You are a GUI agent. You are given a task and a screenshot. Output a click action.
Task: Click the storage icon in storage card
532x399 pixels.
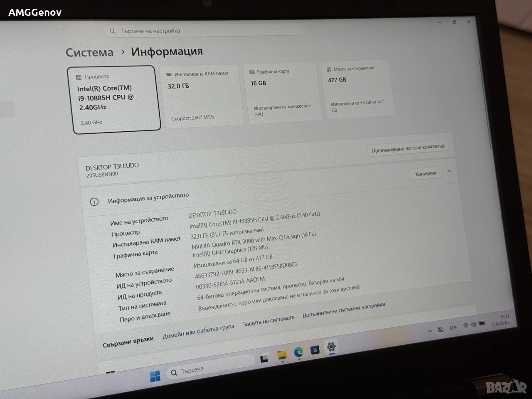pyautogui.click(x=329, y=70)
